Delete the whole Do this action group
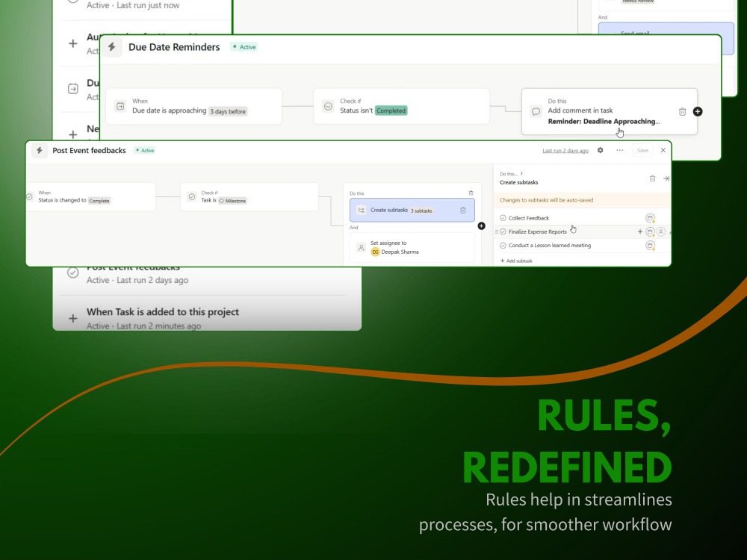 click(471, 193)
